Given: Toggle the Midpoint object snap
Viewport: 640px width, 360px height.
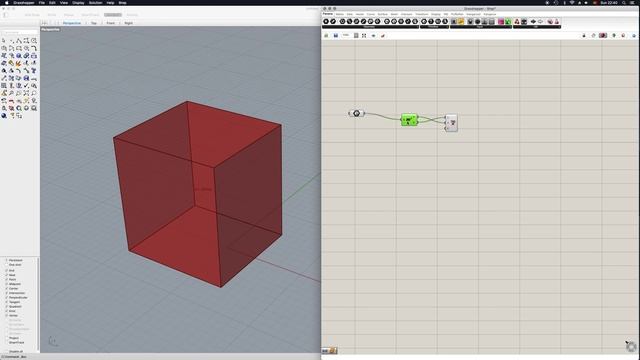Looking at the screenshot, I should pyautogui.click(x=13, y=284).
